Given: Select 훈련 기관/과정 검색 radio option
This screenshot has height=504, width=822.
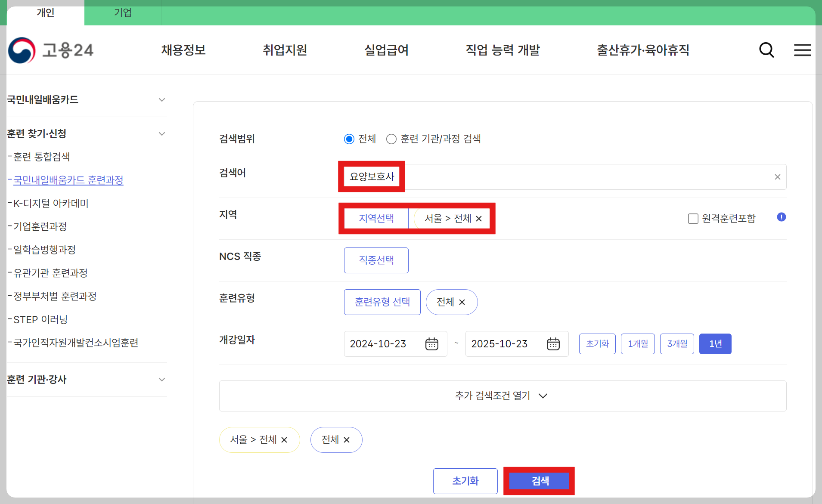Looking at the screenshot, I should click(391, 139).
